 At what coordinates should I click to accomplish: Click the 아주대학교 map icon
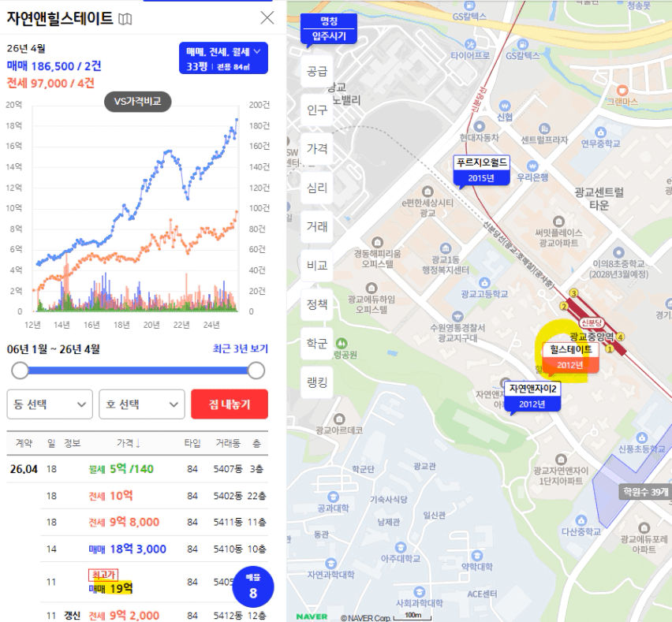pyautogui.click(x=401, y=547)
